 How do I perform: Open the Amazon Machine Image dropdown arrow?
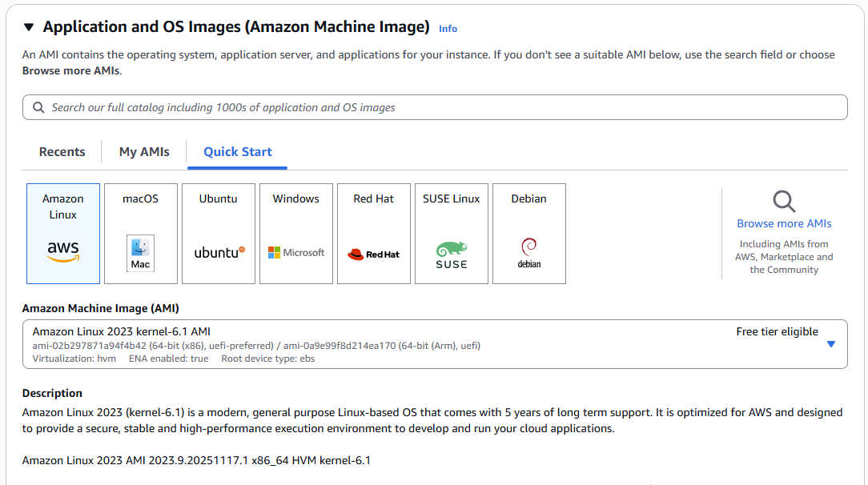point(831,344)
